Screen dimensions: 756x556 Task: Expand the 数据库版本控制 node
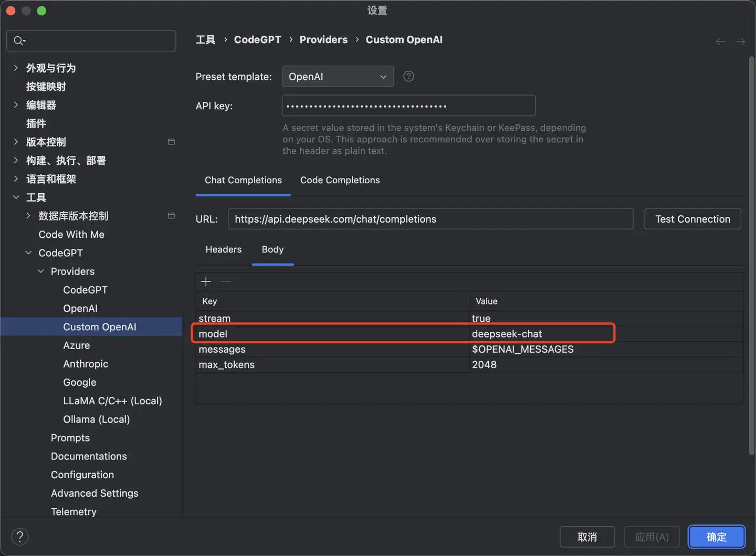click(x=28, y=216)
